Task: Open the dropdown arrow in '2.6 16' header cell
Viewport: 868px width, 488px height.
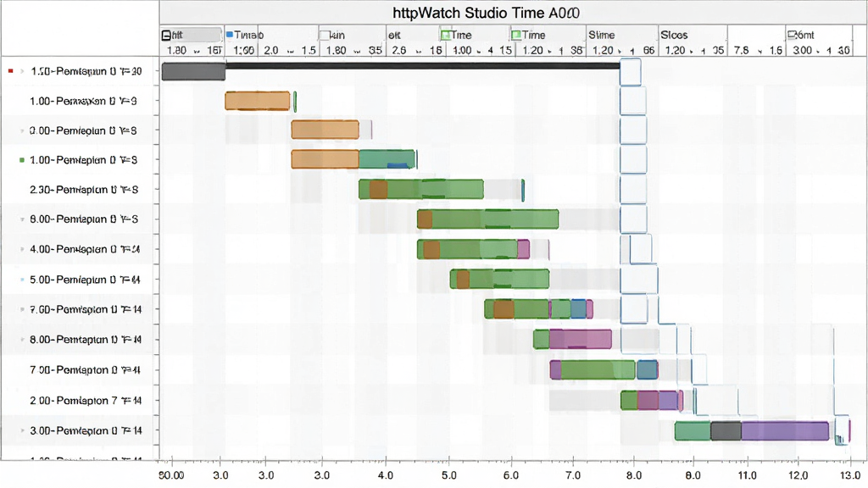Action: [419, 52]
